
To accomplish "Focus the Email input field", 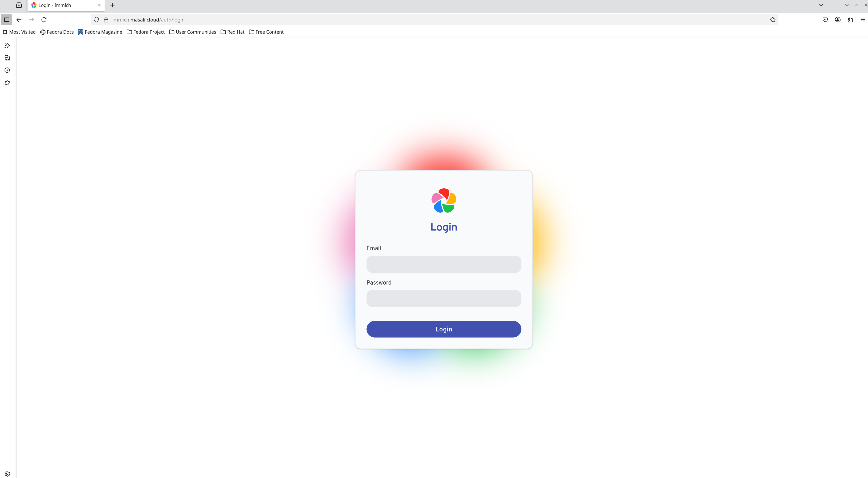I will (x=443, y=264).
